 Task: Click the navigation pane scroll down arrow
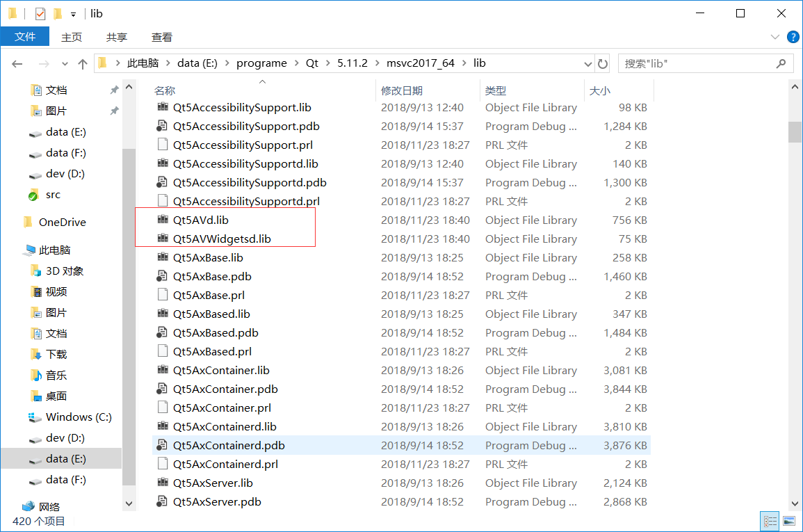coord(129,504)
